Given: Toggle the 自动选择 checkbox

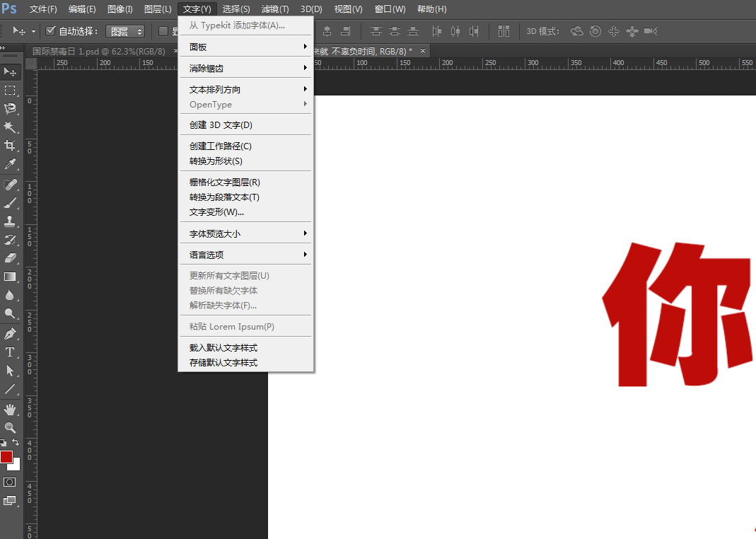Looking at the screenshot, I should 50,31.
